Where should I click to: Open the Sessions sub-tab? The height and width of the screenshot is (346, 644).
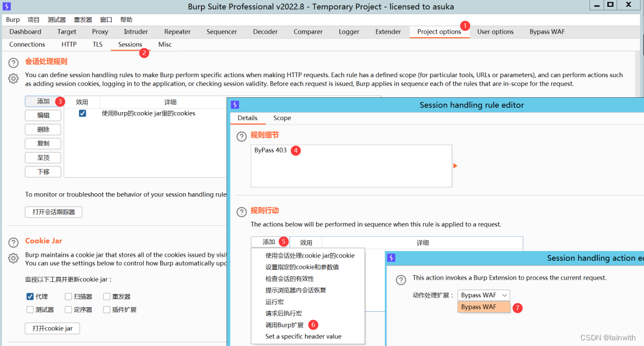(x=130, y=45)
